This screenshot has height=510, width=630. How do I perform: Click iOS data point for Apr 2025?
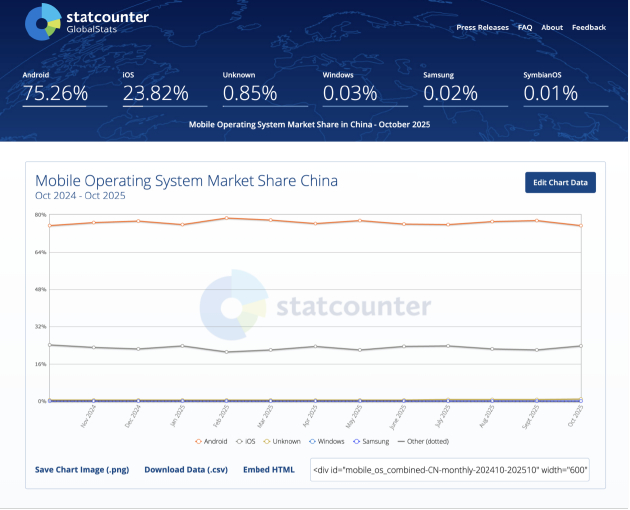click(315, 346)
